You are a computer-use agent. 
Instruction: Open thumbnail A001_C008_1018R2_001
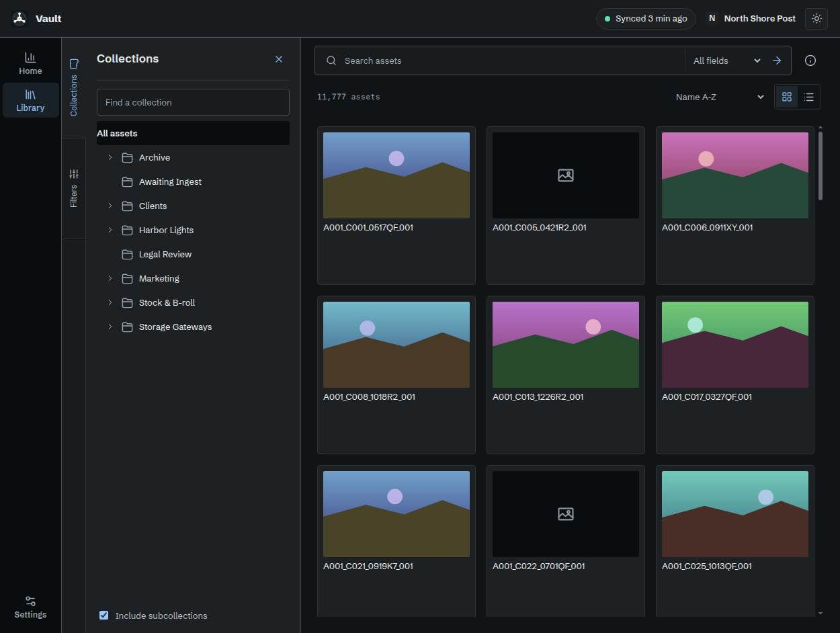pyautogui.click(x=396, y=345)
